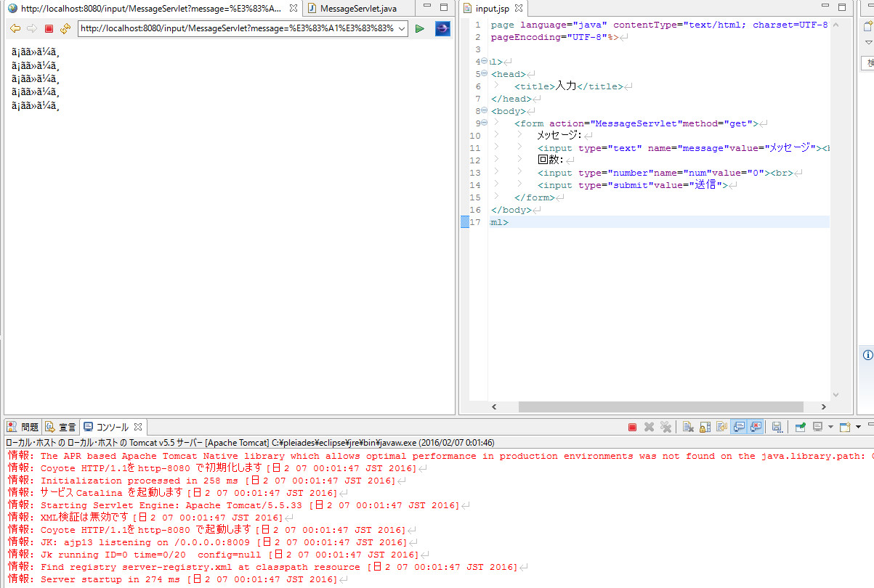Toggle show console on standard error
874x588 pixels.
[756, 427]
